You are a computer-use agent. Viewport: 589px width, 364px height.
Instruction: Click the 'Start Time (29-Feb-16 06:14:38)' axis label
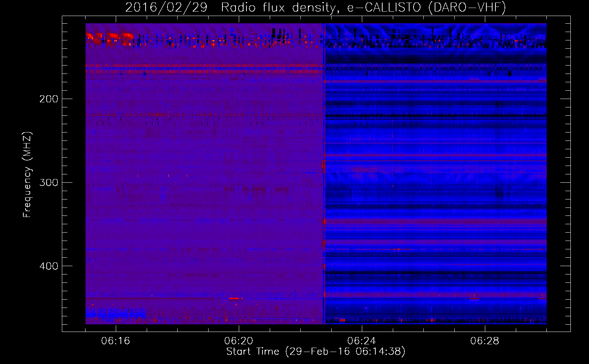click(x=316, y=352)
